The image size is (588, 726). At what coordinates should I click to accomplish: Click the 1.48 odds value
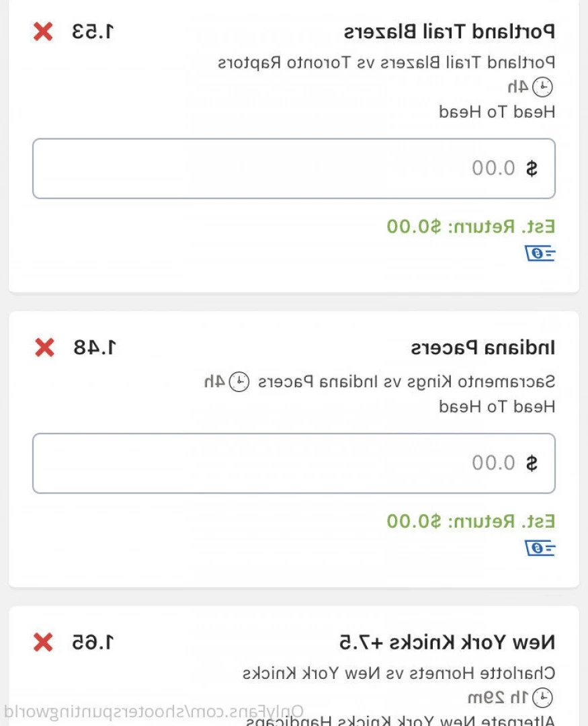[x=95, y=348]
